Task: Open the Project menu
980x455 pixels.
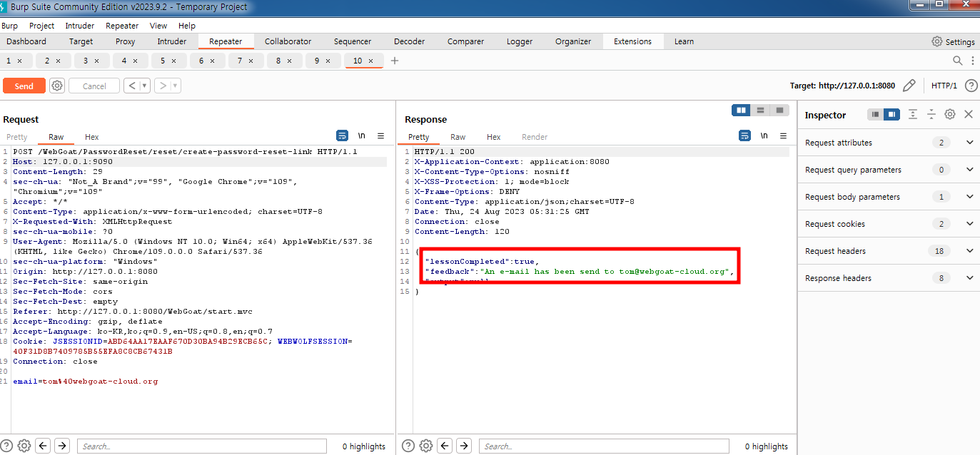Action: [x=42, y=26]
